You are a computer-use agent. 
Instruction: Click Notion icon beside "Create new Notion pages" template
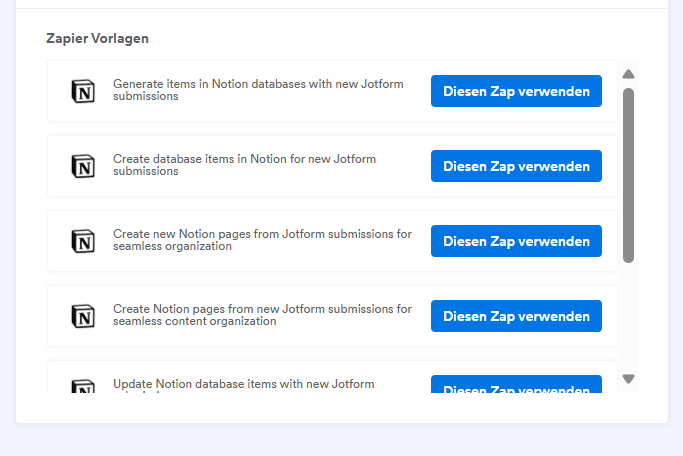pos(84,241)
